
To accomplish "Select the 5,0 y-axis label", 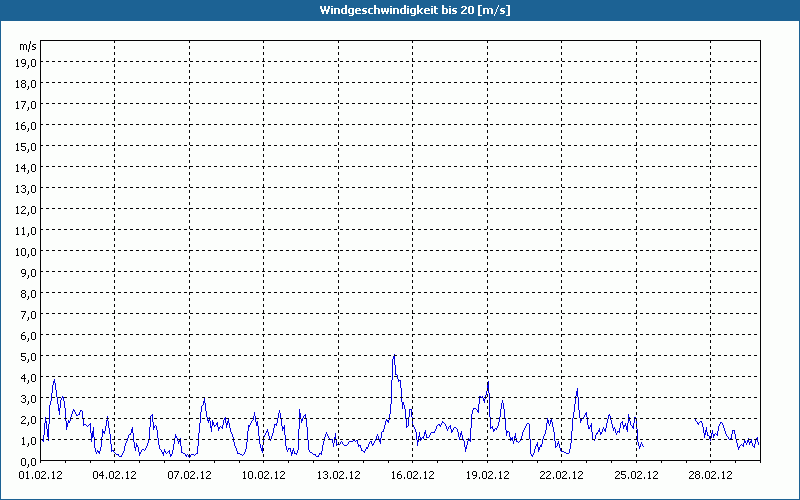I will coord(28,357).
